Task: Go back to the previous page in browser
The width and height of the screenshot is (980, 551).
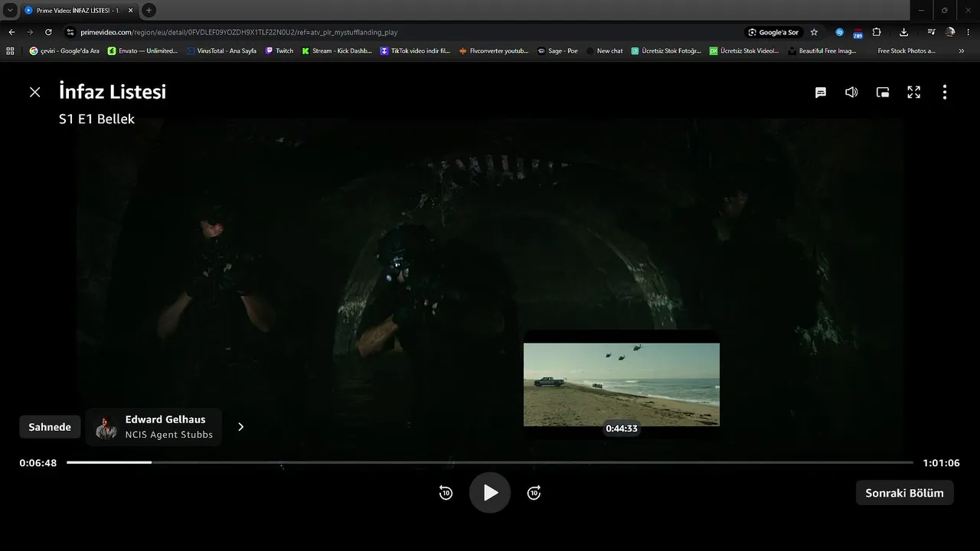Action: (x=11, y=32)
